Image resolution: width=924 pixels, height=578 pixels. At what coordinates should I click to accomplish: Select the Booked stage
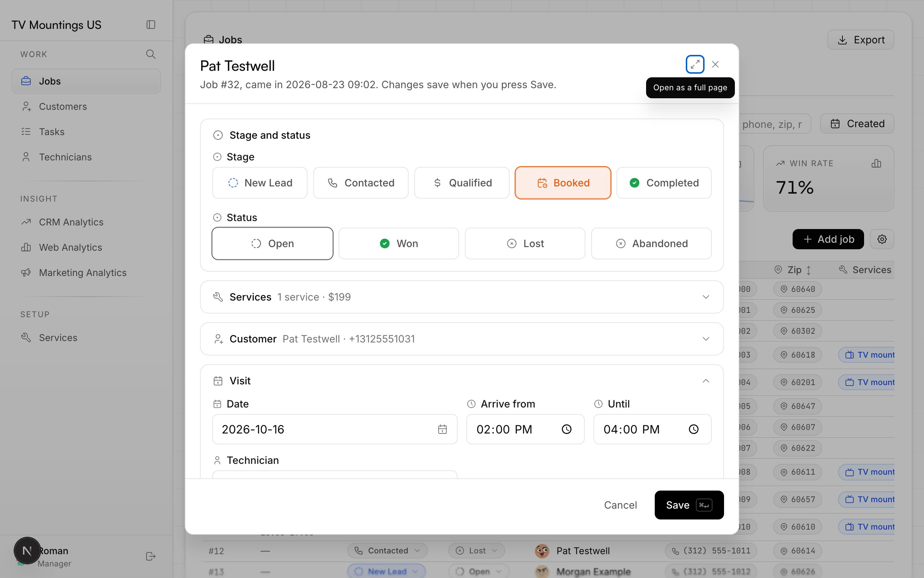[563, 183]
